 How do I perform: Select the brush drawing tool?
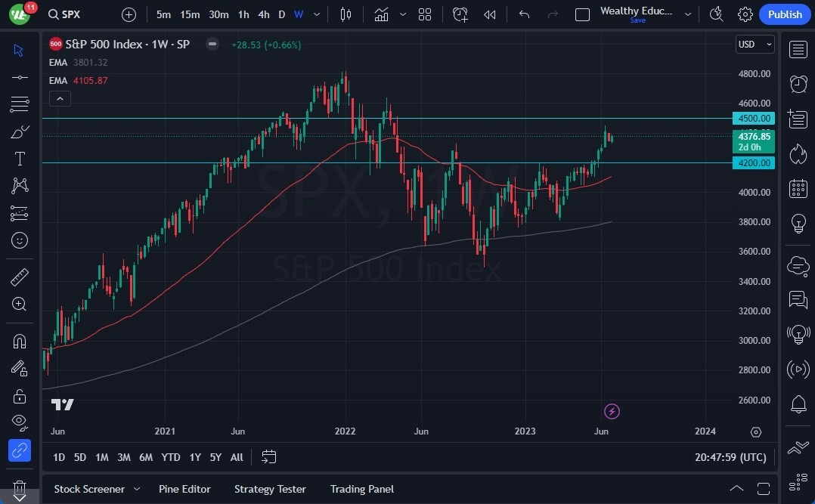(20, 131)
